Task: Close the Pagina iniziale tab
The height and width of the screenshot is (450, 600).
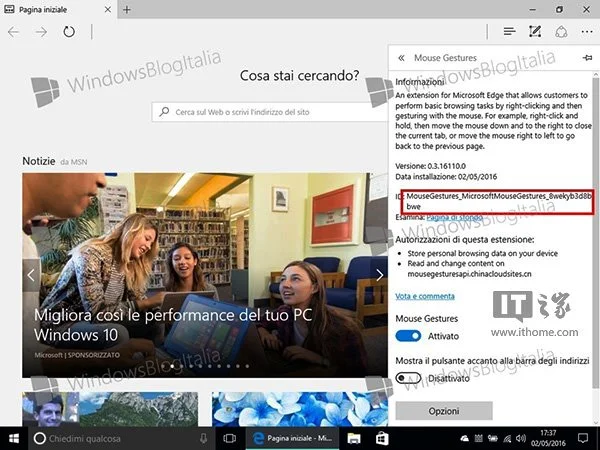Action: [x=108, y=9]
